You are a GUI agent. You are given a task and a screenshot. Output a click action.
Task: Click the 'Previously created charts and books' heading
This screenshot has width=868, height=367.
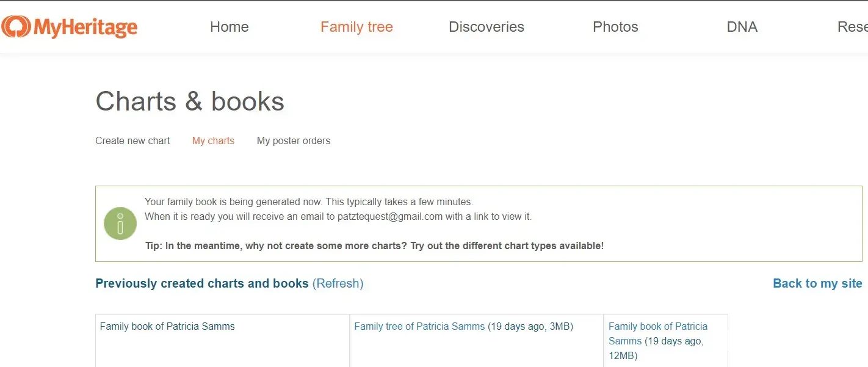(x=201, y=283)
